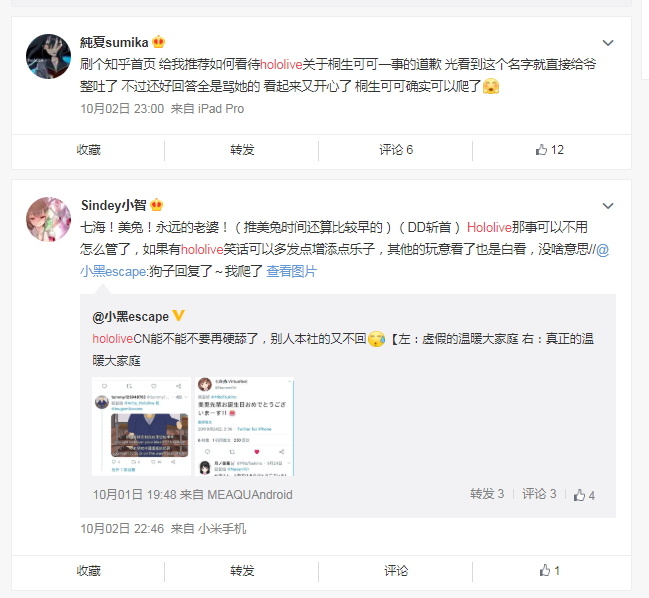Open right tweet screenshot thumbnail

[x=245, y=426]
